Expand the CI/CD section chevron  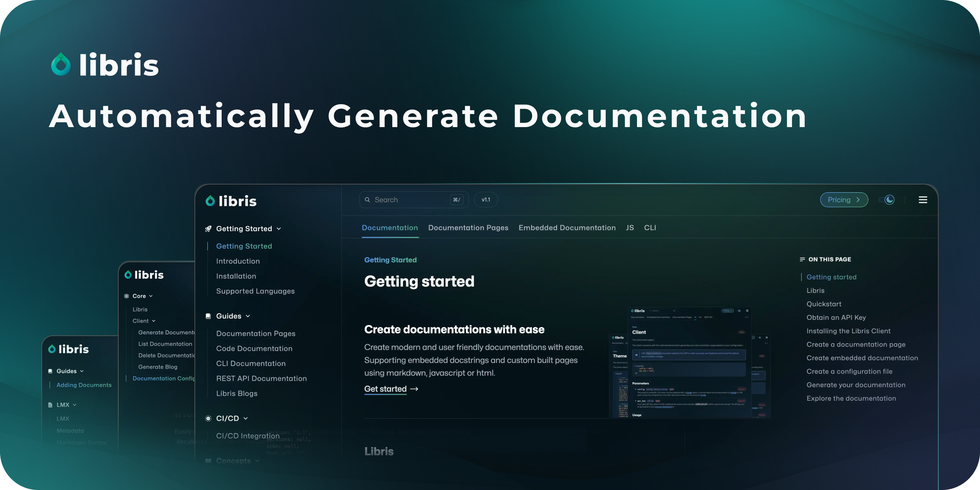point(245,418)
